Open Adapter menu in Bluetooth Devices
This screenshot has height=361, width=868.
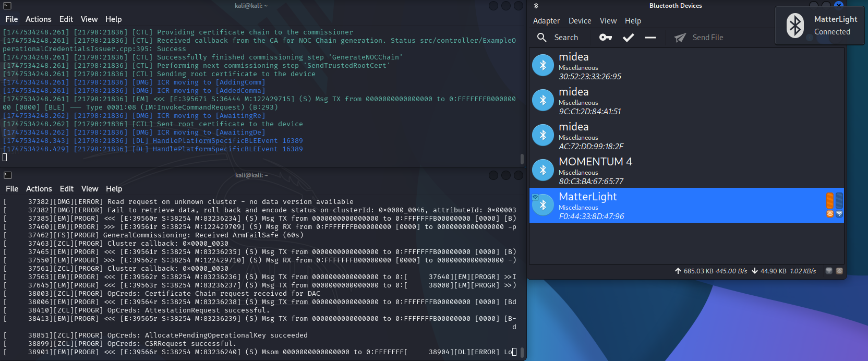[x=546, y=21]
